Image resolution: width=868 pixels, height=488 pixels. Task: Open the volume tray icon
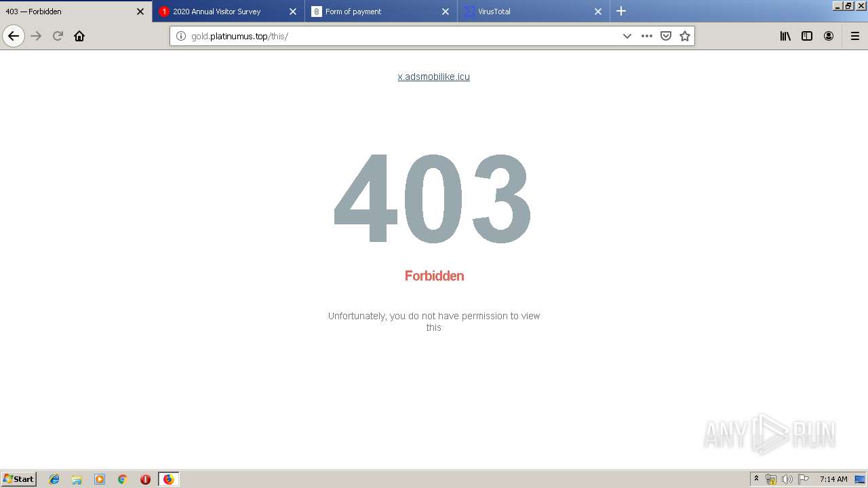[x=787, y=479]
